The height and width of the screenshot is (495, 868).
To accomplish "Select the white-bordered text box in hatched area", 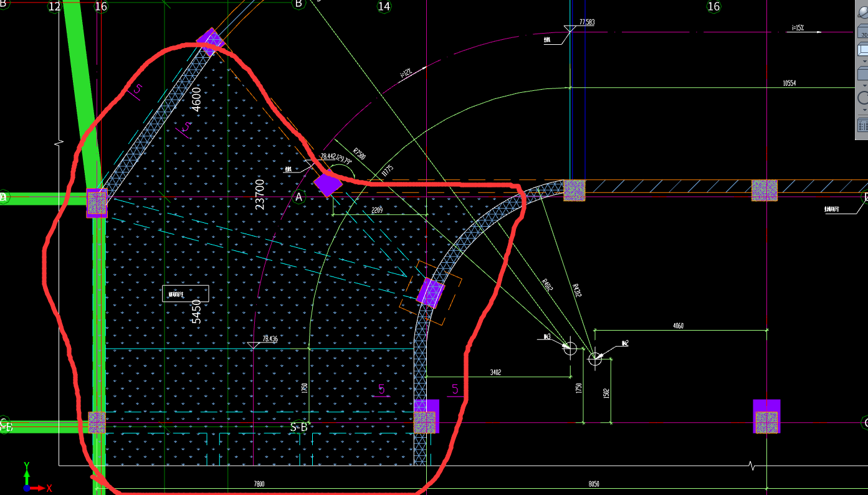I will [186, 293].
